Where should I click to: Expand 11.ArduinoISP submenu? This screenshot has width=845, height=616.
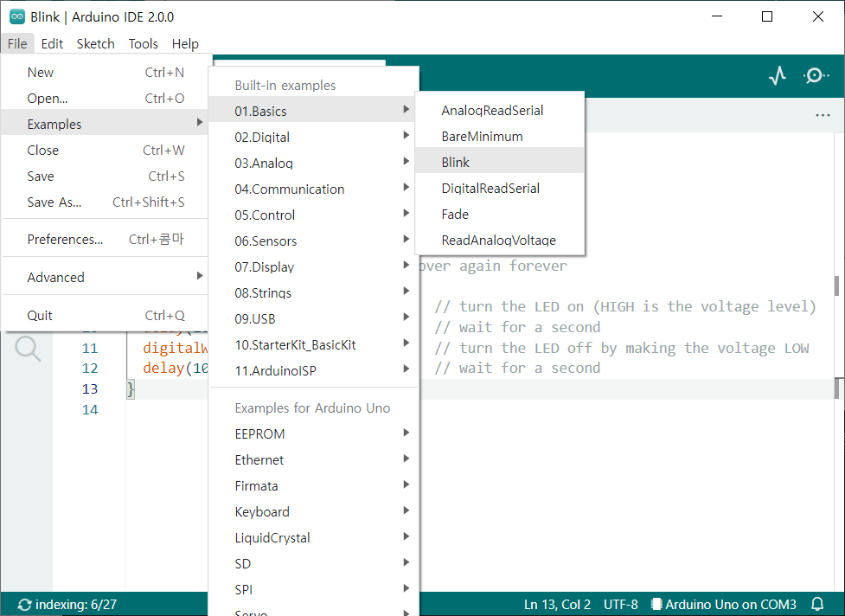pos(314,370)
